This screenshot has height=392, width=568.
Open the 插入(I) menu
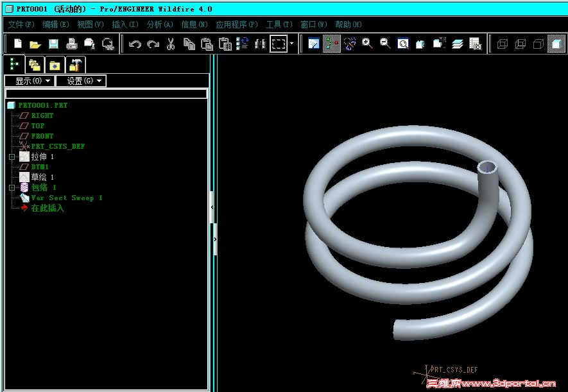point(125,24)
